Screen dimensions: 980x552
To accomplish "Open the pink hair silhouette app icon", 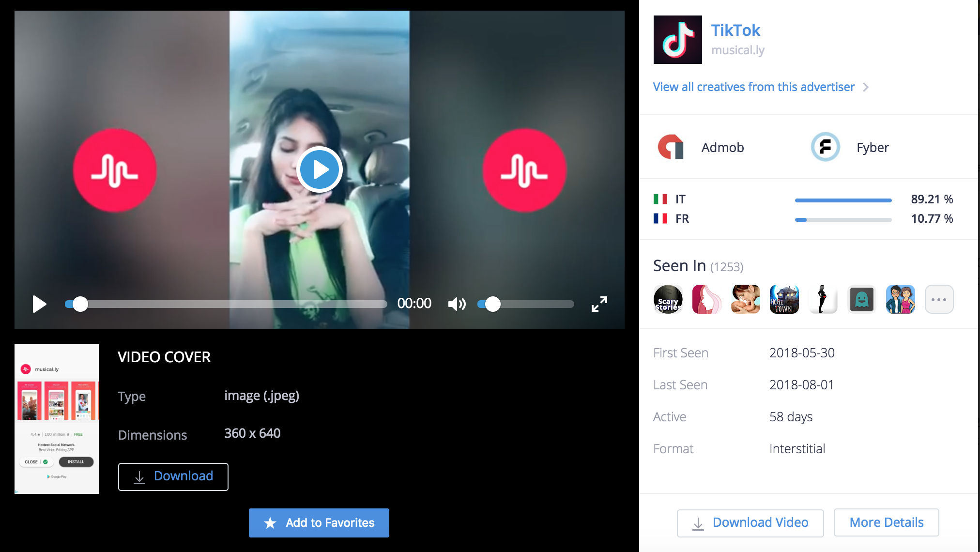I will click(706, 299).
